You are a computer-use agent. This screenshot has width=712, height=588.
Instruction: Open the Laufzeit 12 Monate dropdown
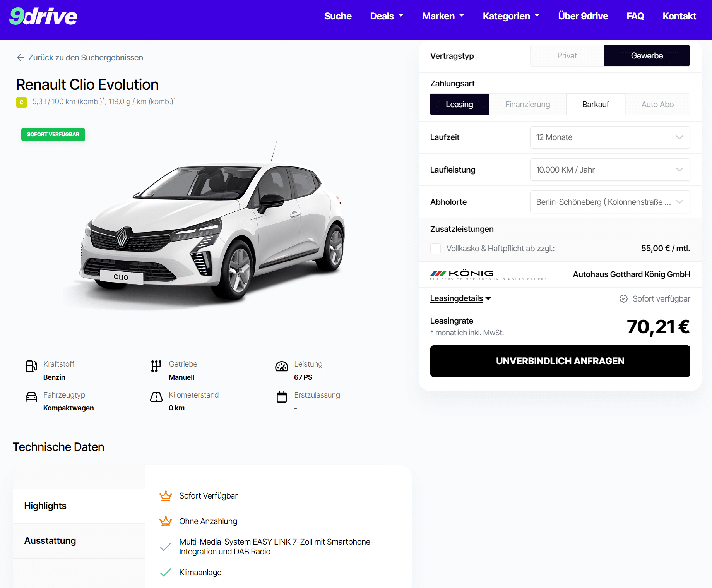coord(610,137)
